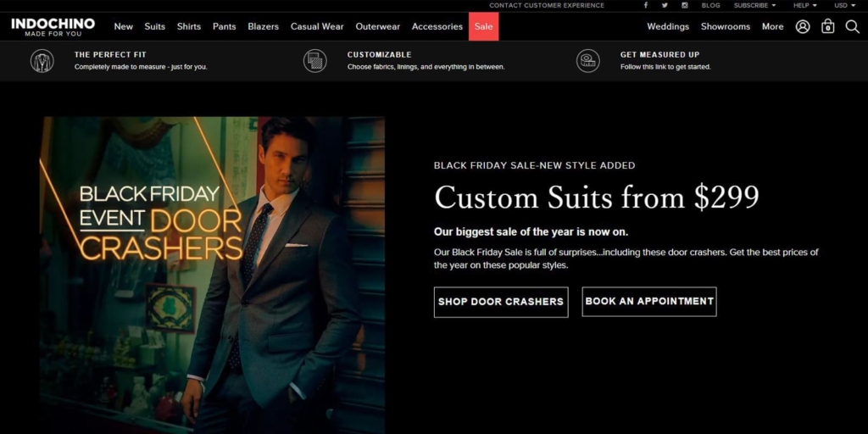Go to the Outerwear category
The height and width of the screenshot is (434, 868).
377,26
